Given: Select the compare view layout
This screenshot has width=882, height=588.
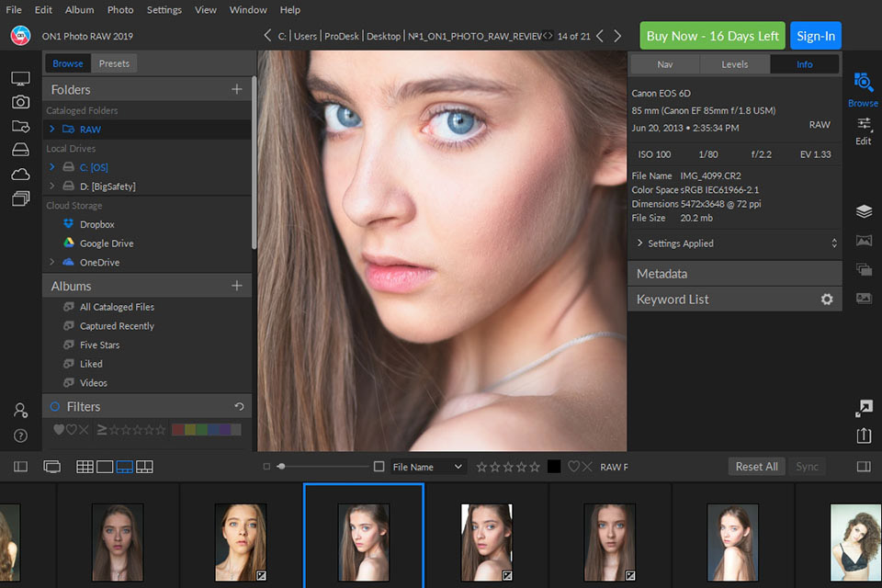Looking at the screenshot, I should (x=144, y=467).
